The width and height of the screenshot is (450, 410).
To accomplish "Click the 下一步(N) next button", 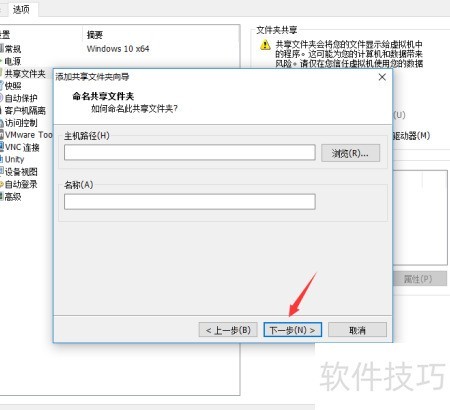I will (x=293, y=330).
